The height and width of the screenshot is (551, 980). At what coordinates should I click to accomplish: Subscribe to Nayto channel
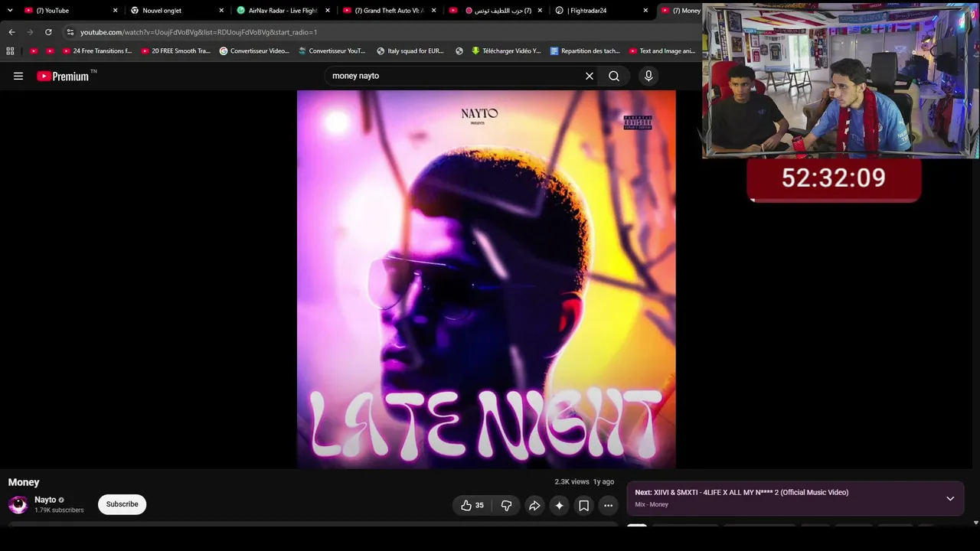tap(122, 504)
